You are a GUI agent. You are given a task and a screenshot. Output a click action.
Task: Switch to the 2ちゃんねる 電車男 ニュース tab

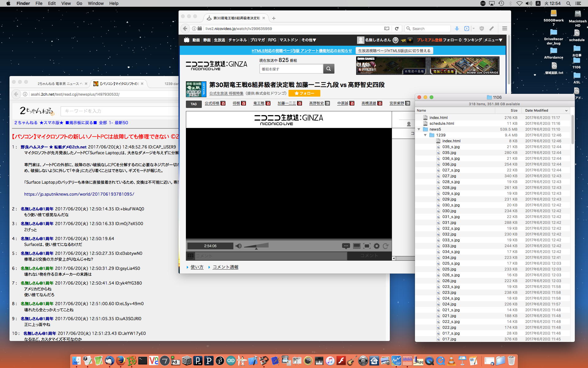(x=58, y=84)
